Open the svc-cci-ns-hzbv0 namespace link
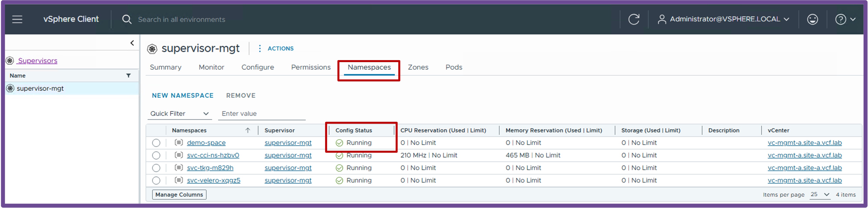 coord(213,155)
